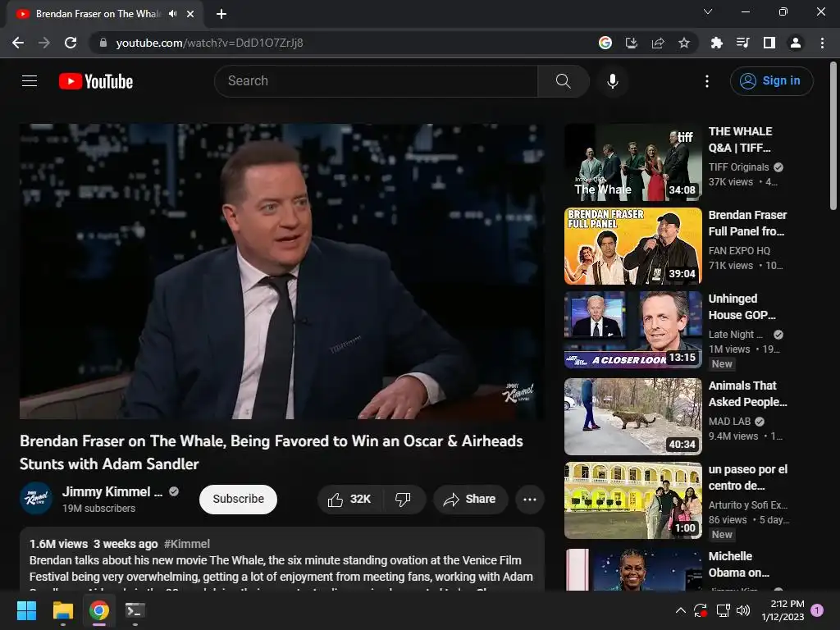
Task: Reload the page
Action: [x=71, y=43]
